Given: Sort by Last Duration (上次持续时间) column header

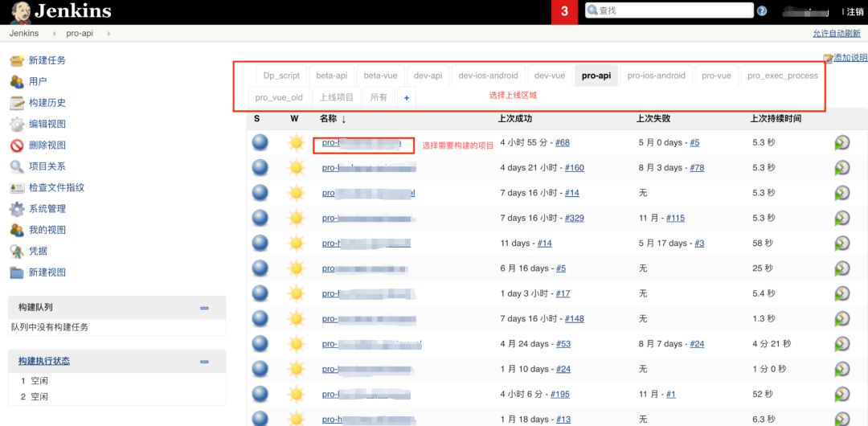Looking at the screenshot, I should 776,118.
